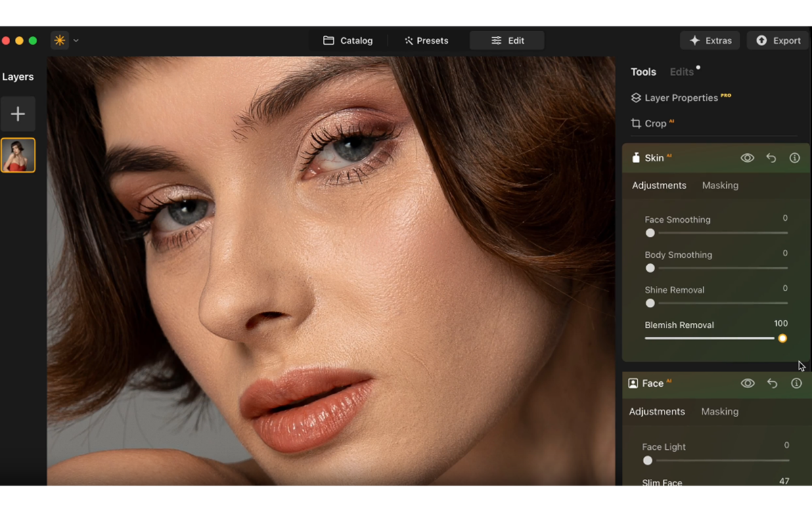Click the Shine Removal slider handle
The image size is (812, 512).
click(650, 303)
